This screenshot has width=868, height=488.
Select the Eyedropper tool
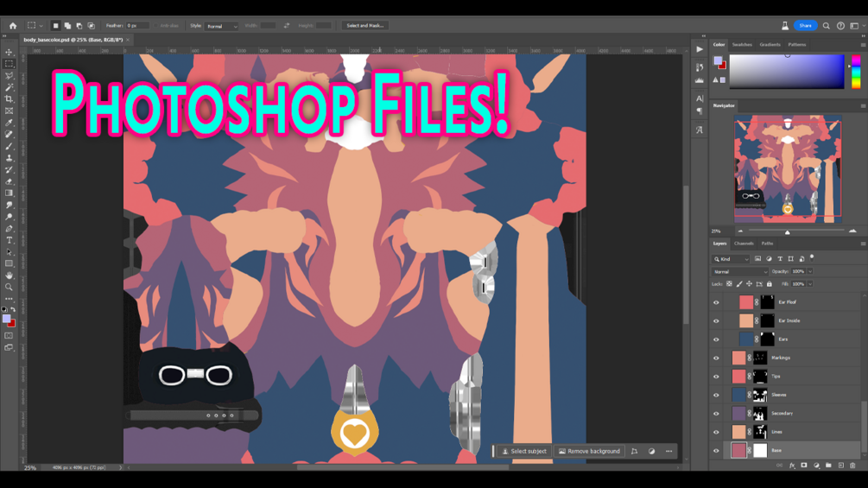click(9, 123)
